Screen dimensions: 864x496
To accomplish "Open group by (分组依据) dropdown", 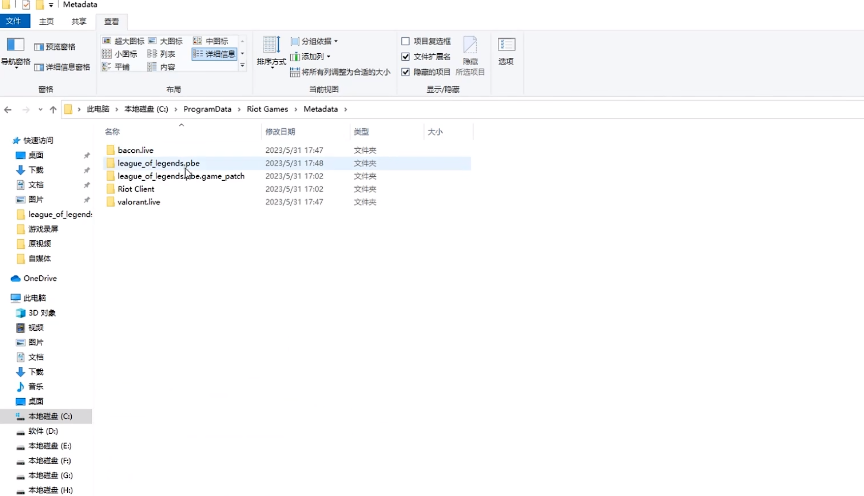I will [314, 41].
